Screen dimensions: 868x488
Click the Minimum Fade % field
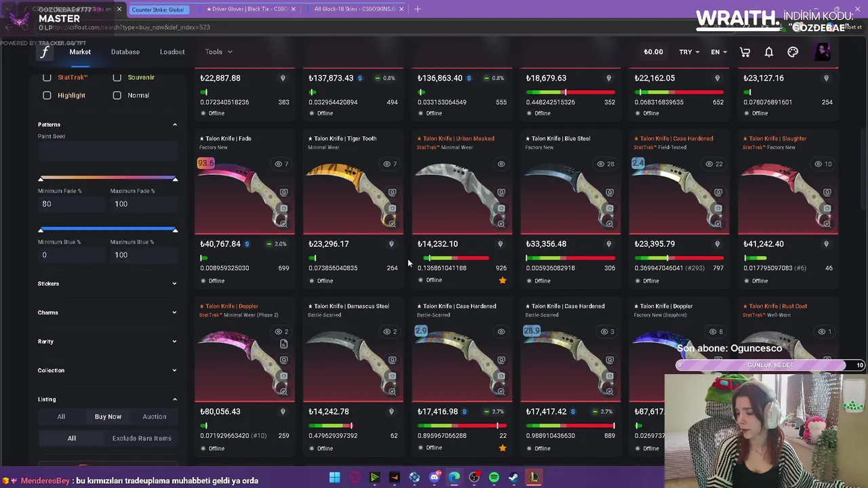tap(71, 204)
